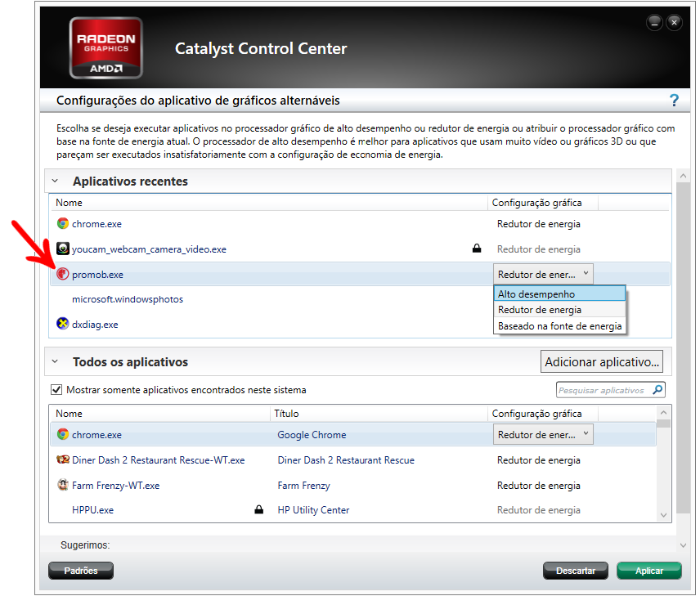Minimize the Catalyst Control Center window
The image size is (700, 605).
point(654,22)
